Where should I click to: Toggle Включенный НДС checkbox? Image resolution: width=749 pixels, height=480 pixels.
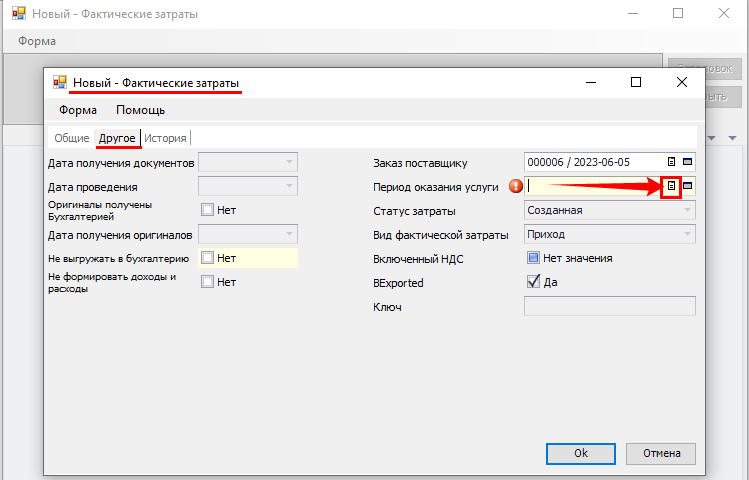tap(533, 258)
